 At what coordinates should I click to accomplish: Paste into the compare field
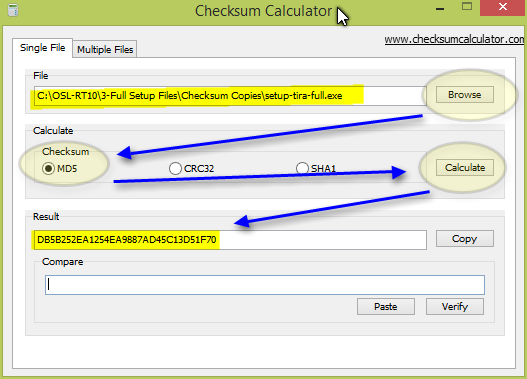tap(386, 306)
